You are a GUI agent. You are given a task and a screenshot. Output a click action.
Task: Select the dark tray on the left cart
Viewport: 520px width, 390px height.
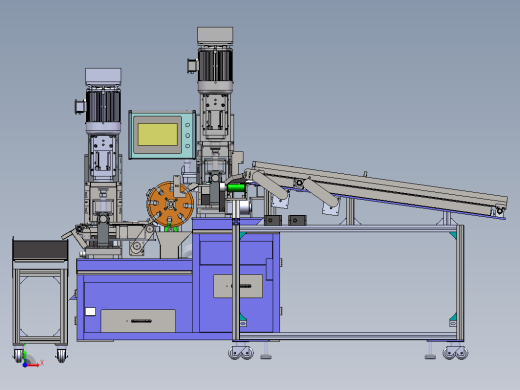[x=40, y=250]
